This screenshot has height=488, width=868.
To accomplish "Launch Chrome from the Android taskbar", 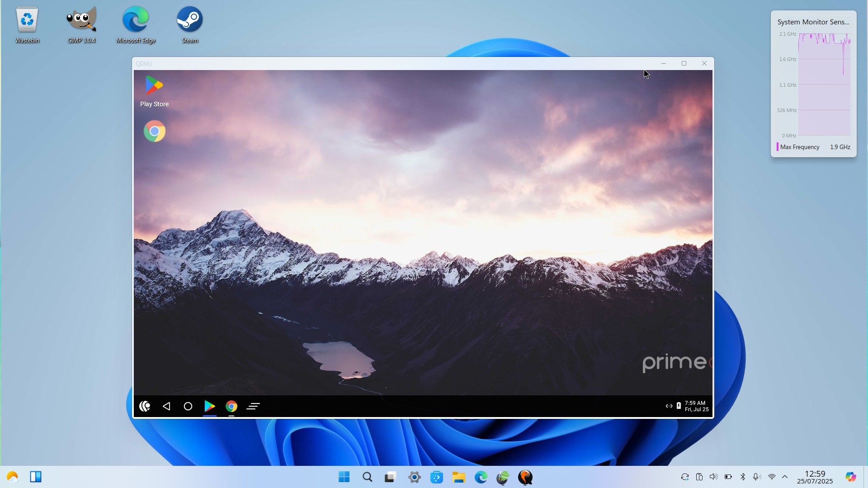I will [x=231, y=406].
